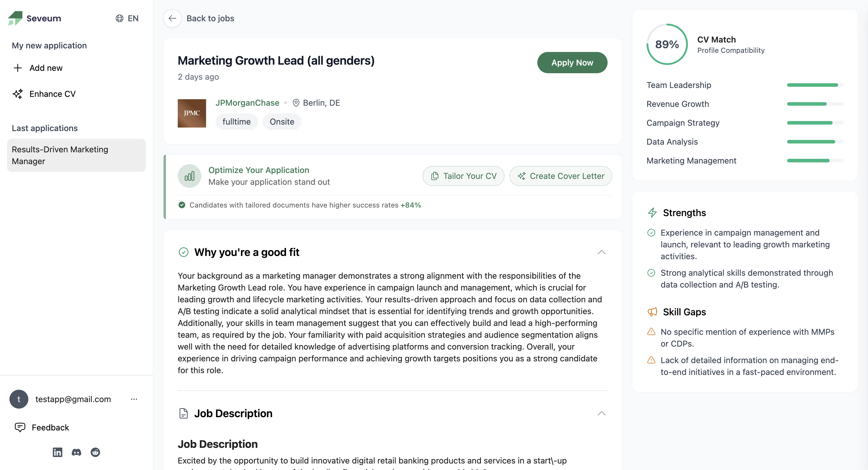868x470 pixels.
Task: Click the Apply Now button
Action: (572, 63)
